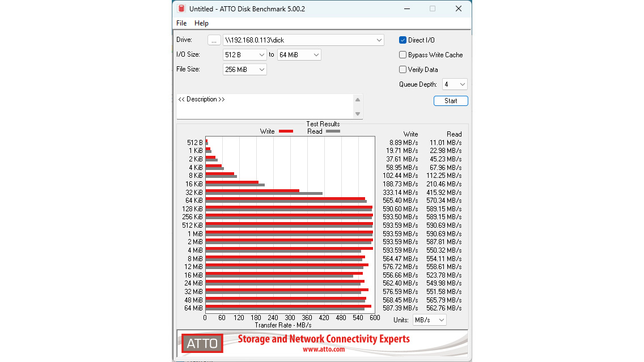Screen dimensions: 644x362
Task: Expand the File Size 256 MiB dropdown
Action: coord(245,69)
